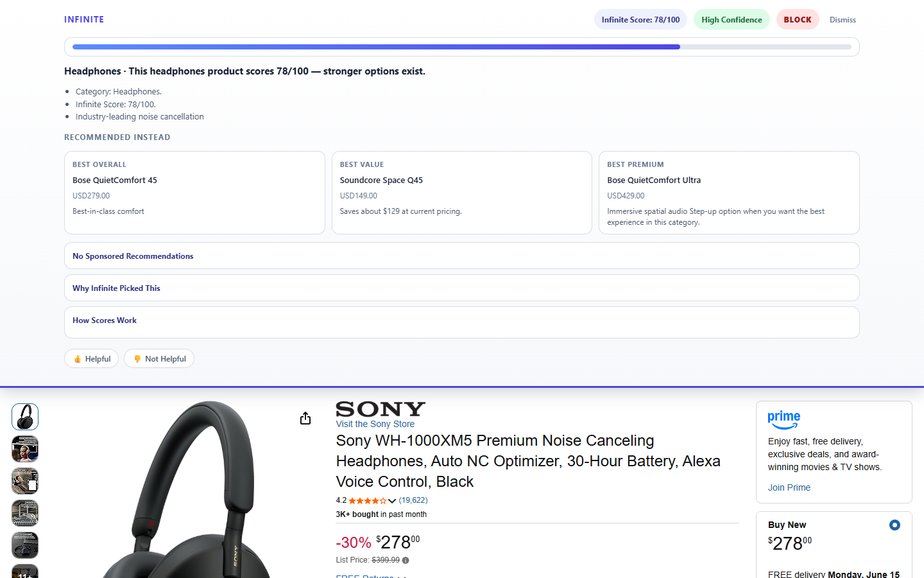Dismiss the Infinite panel
This screenshot has height=578, width=924.
coord(843,20)
